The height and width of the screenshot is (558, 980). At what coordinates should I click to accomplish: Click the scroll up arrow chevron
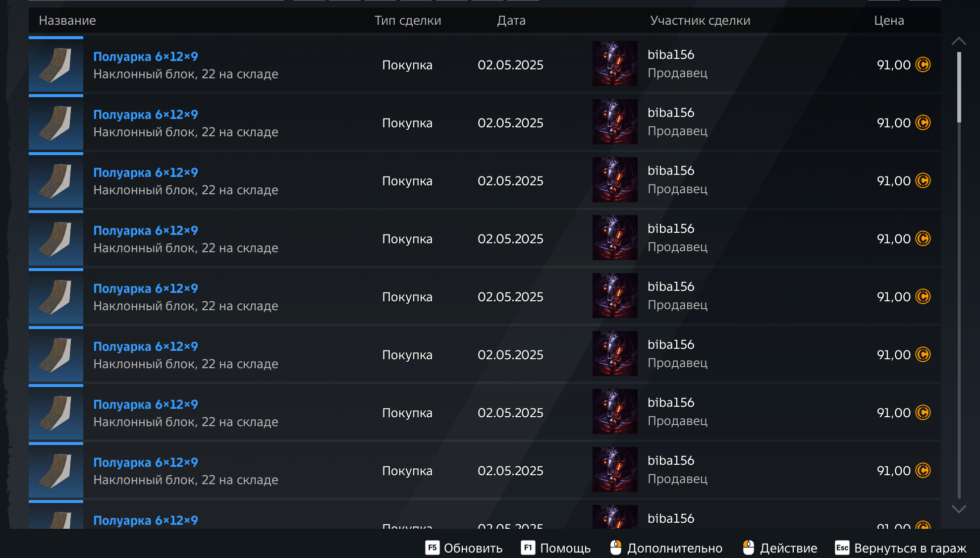(959, 41)
